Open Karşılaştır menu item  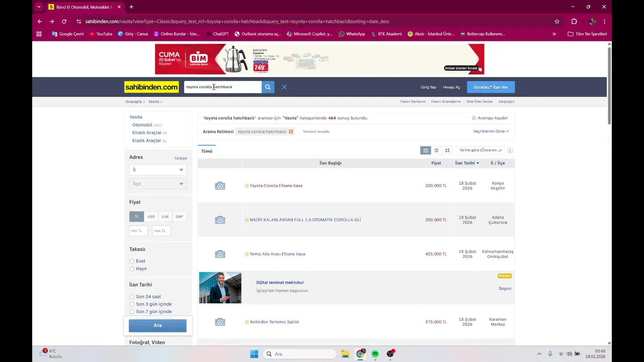click(x=507, y=102)
